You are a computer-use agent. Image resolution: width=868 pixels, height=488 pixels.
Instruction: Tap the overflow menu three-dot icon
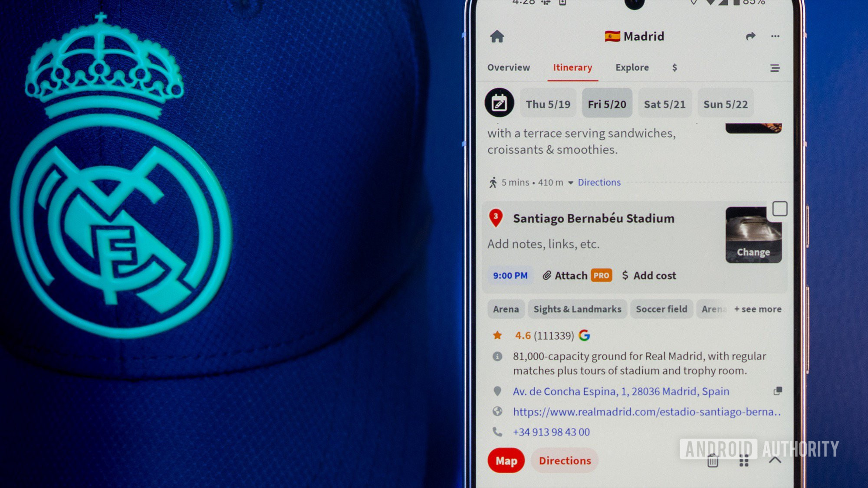(776, 36)
